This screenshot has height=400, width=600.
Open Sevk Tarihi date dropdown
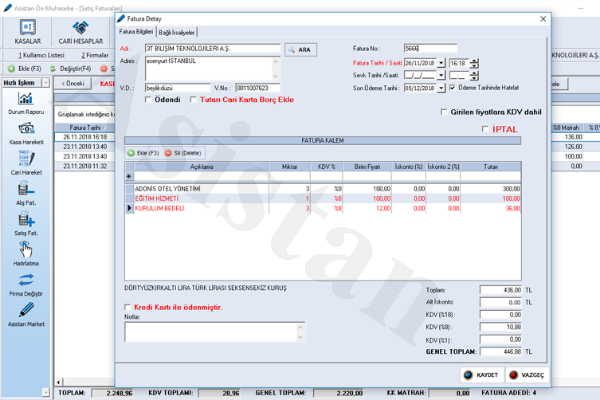tap(441, 75)
